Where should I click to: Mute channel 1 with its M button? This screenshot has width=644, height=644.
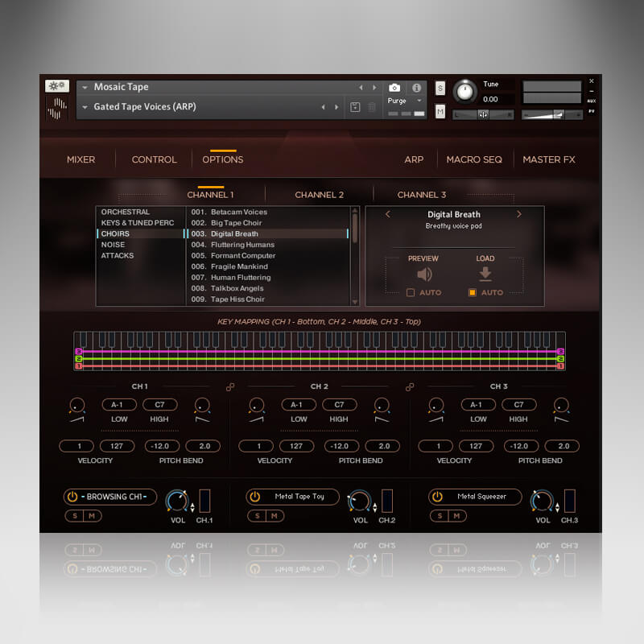point(91,515)
